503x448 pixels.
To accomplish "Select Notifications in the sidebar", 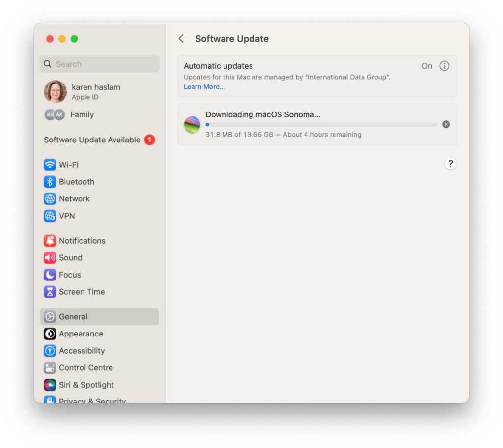I will point(82,241).
